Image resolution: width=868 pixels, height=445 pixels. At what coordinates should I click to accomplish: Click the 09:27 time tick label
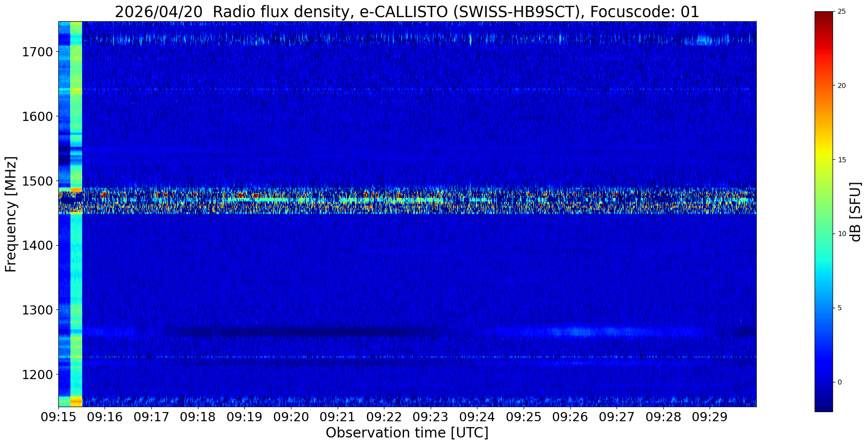coord(617,417)
